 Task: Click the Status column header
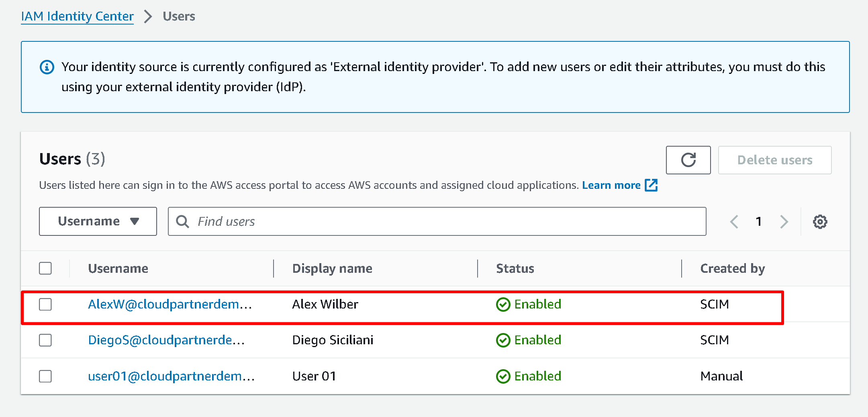[515, 268]
